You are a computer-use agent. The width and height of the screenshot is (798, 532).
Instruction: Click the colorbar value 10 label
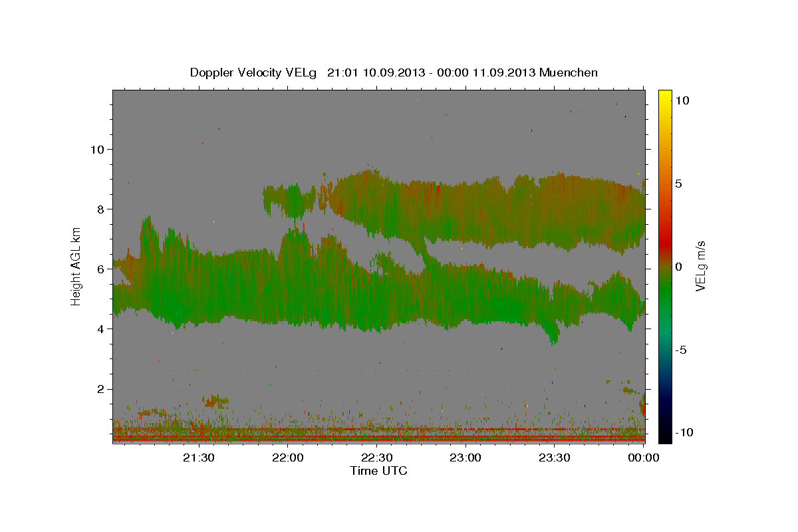click(682, 100)
